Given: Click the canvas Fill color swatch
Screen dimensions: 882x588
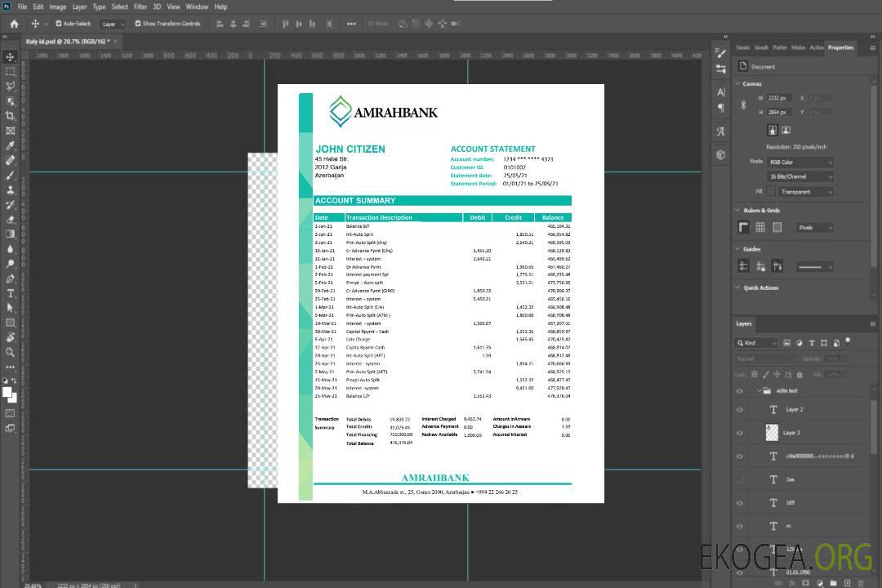Looking at the screenshot, I should (771, 192).
